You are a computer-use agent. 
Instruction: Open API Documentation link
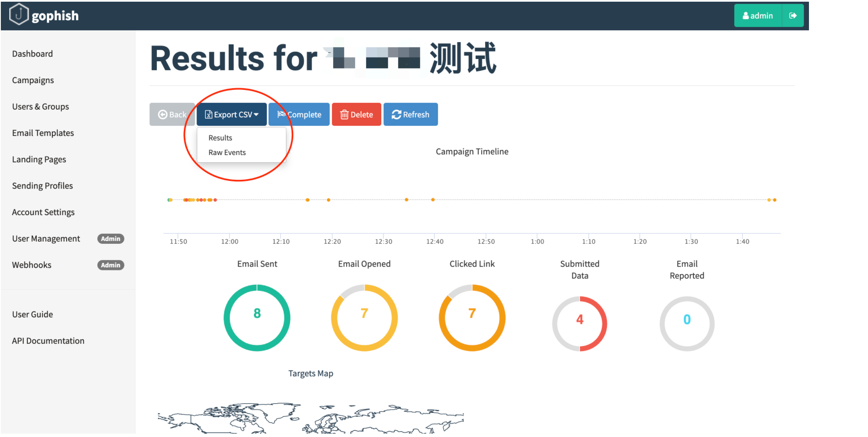48,341
